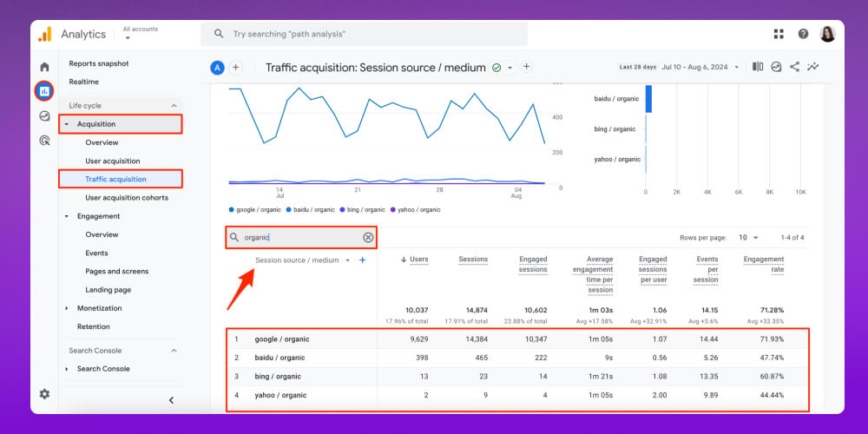The height and width of the screenshot is (434, 868).
Task: Collapse the left navigation panel
Action: pos(171,399)
